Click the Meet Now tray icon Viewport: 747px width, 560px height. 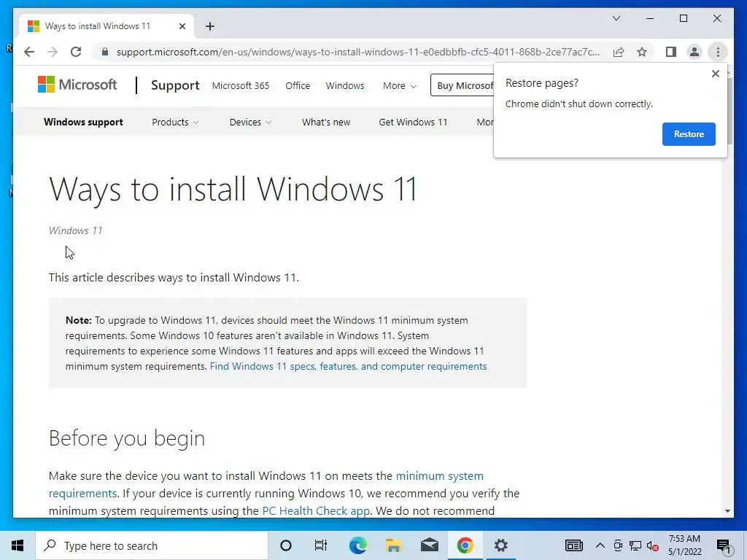pyautogui.click(x=618, y=545)
